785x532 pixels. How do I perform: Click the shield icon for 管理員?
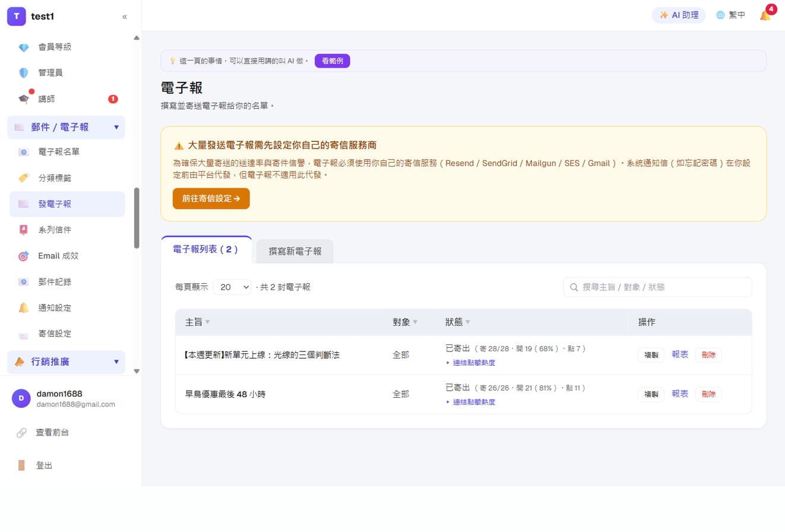coord(24,73)
